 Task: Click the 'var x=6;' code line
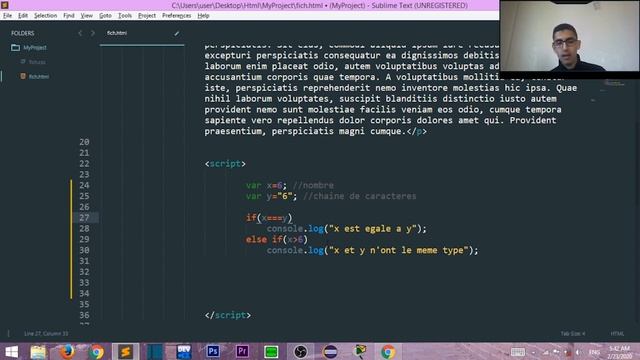pos(267,185)
